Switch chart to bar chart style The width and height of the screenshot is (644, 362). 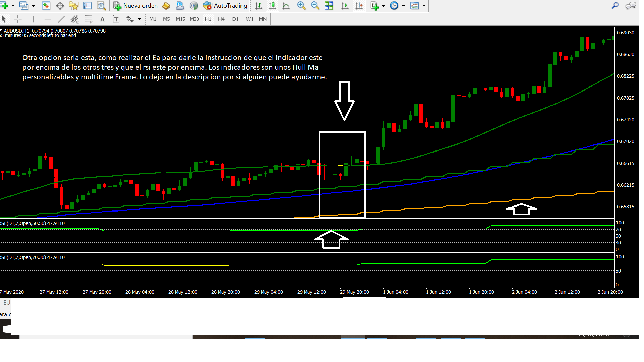(x=259, y=6)
